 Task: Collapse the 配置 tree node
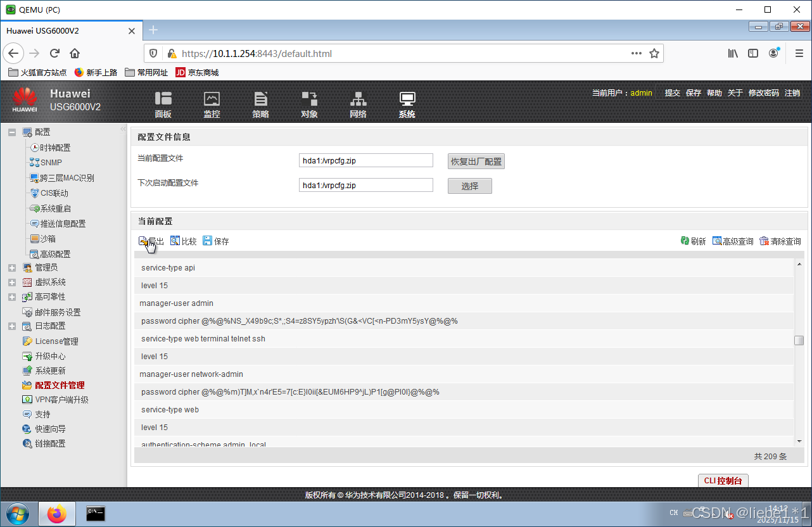click(x=12, y=132)
